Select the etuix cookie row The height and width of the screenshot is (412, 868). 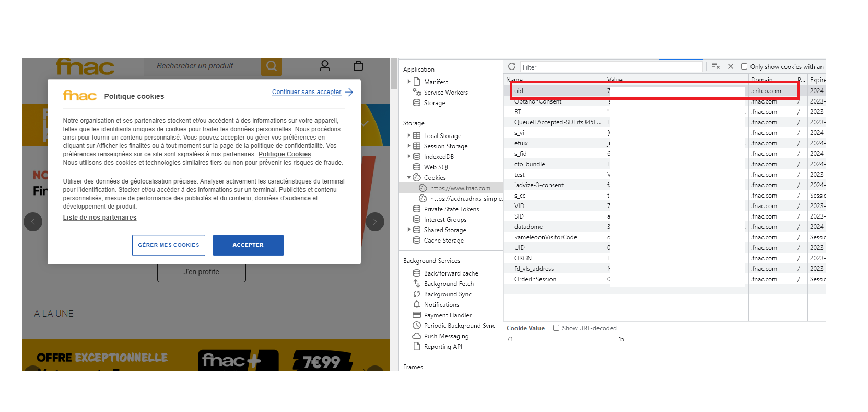click(x=665, y=143)
